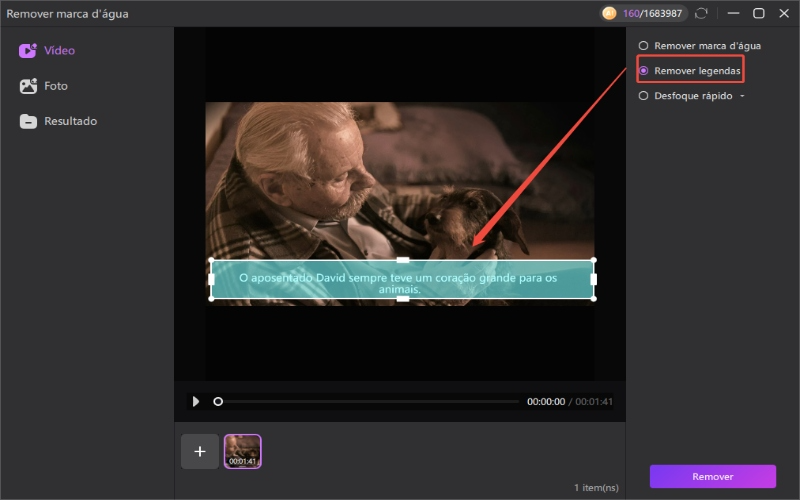This screenshot has width=800, height=500.
Task: Select the 00:01:41 video thumbnail
Action: (x=243, y=452)
